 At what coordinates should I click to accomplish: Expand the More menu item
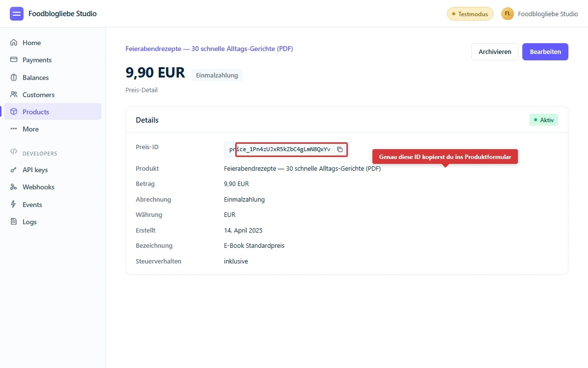[x=30, y=129]
